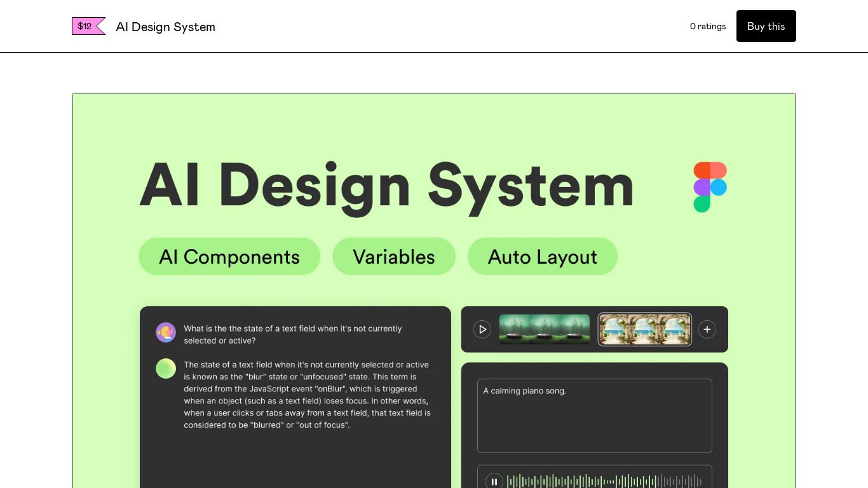868x488 pixels.
Task: Click the large AI Design System heading
Action: point(386,186)
